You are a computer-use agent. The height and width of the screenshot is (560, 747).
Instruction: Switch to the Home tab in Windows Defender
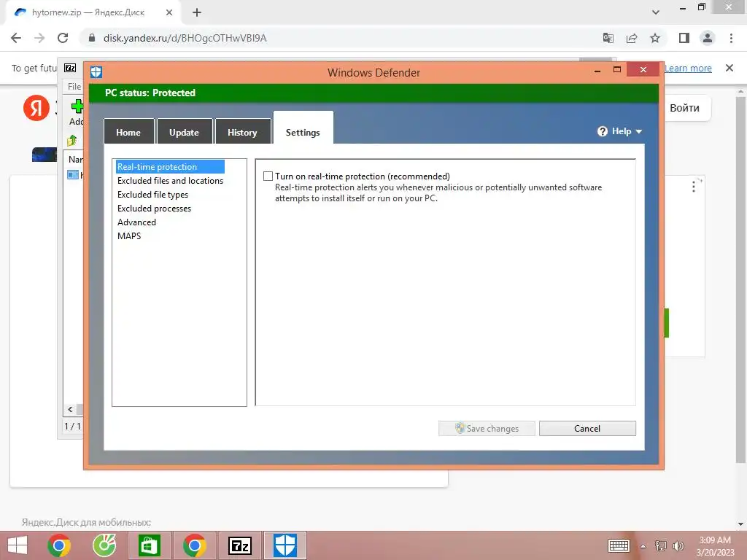pos(128,132)
